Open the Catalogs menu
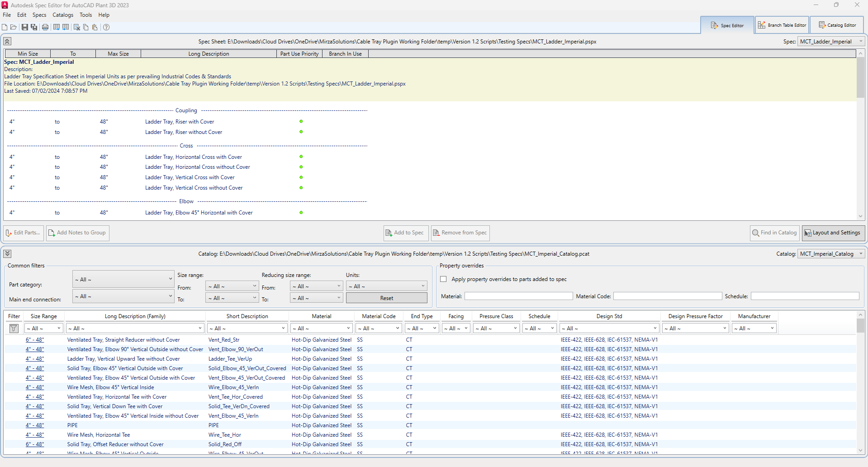This screenshot has width=868, height=467. coord(63,15)
